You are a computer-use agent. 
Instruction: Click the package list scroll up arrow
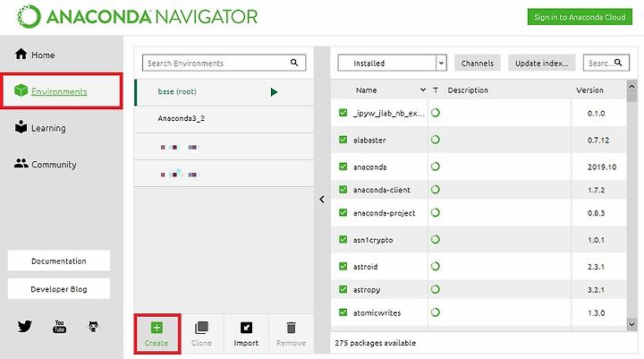click(x=631, y=86)
